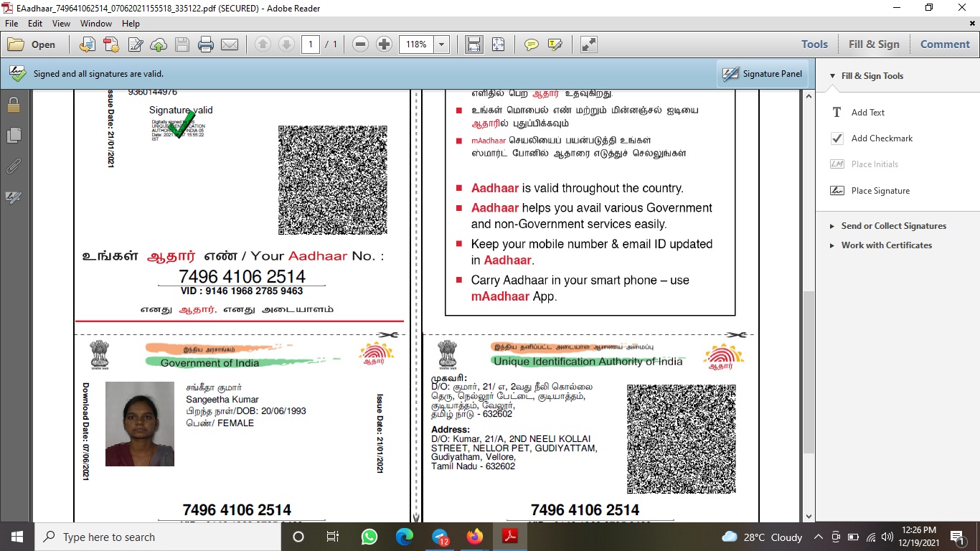This screenshot has height=551, width=980.
Task: Select the Add Checkmark tool
Action: coord(882,138)
